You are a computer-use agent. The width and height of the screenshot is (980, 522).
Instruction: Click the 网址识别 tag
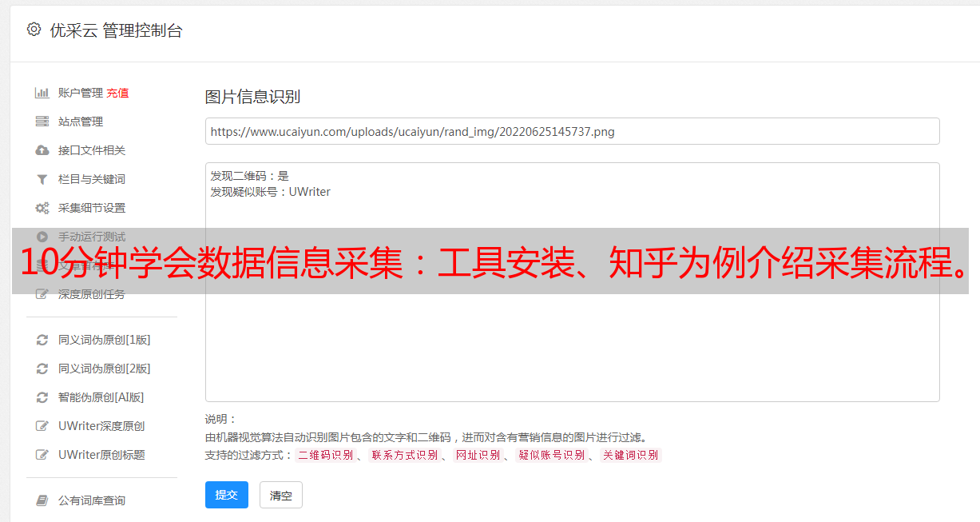click(x=478, y=455)
